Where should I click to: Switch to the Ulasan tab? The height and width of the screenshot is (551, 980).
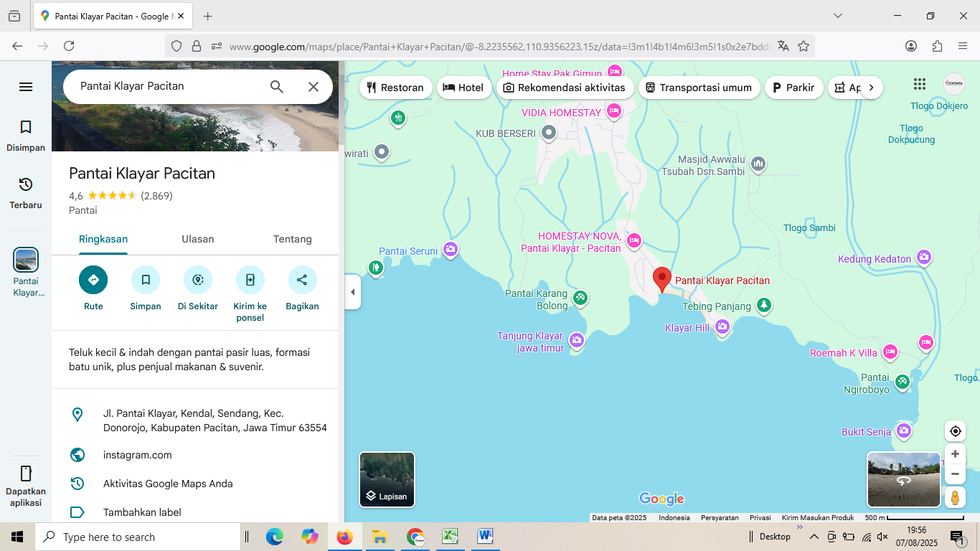click(198, 239)
